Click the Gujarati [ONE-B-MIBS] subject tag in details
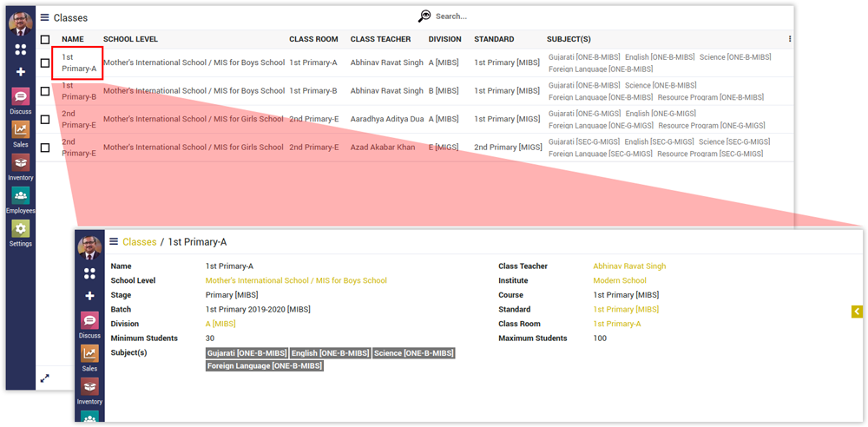 coord(247,353)
